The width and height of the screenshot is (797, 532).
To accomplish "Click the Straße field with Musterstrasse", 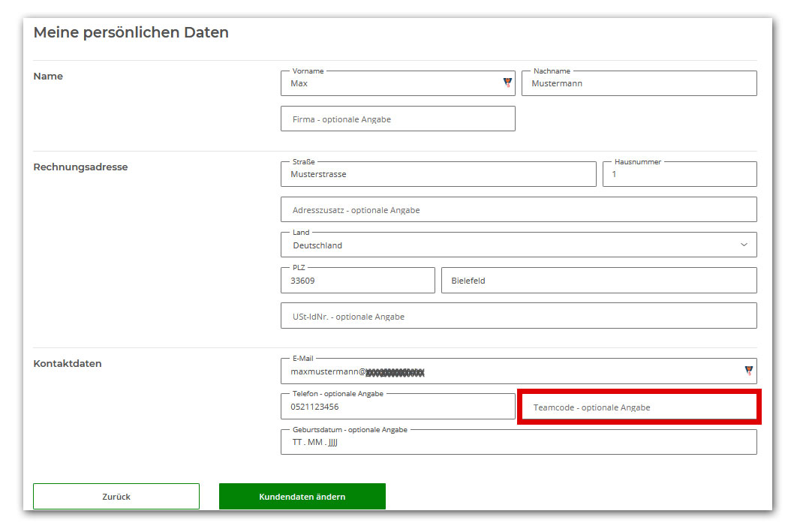I will click(438, 174).
